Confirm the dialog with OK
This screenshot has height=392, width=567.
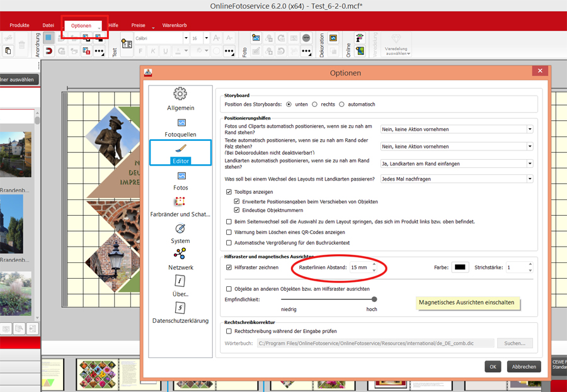(493, 367)
